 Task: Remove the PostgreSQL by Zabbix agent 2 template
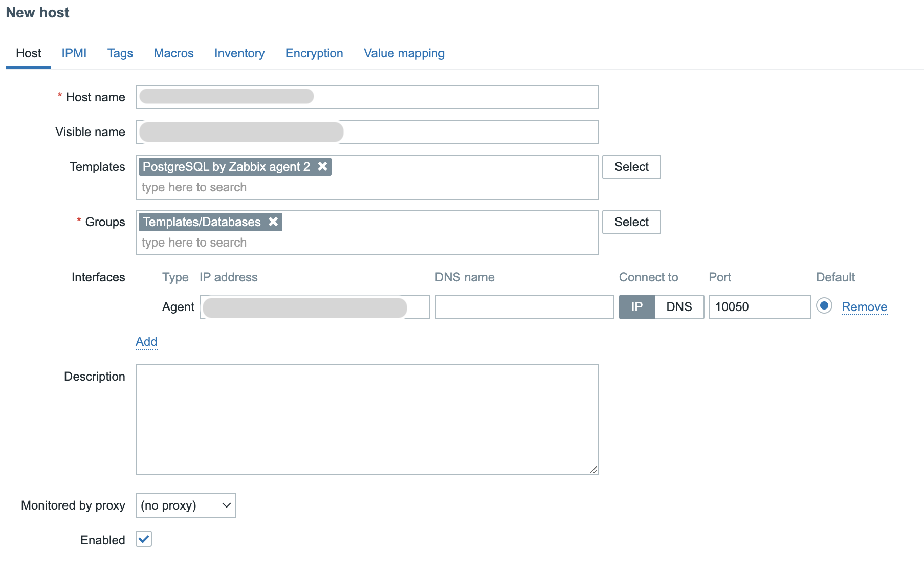(322, 167)
